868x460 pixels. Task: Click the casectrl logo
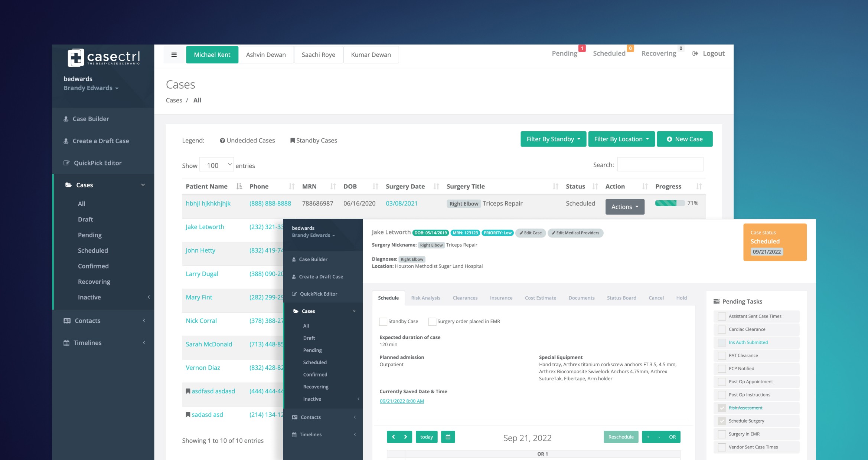click(x=103, y=57)
